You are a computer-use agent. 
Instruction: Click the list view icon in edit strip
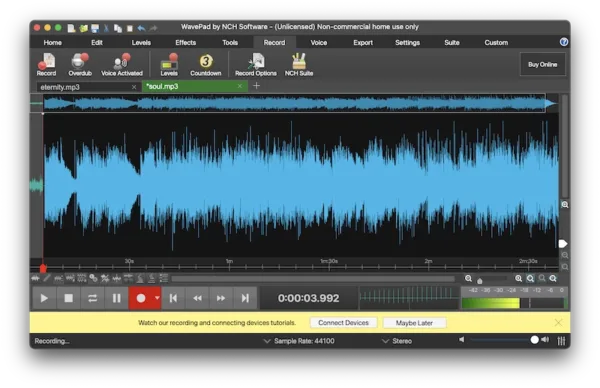164,278
